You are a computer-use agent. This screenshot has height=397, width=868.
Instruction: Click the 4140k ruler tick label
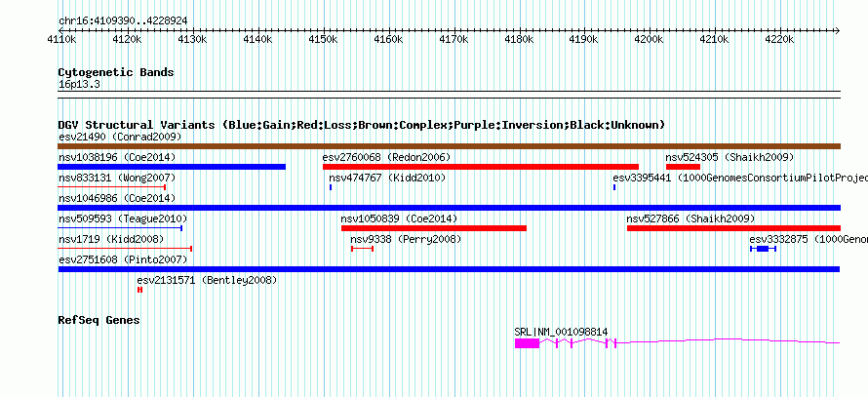(x=258, y=40)
